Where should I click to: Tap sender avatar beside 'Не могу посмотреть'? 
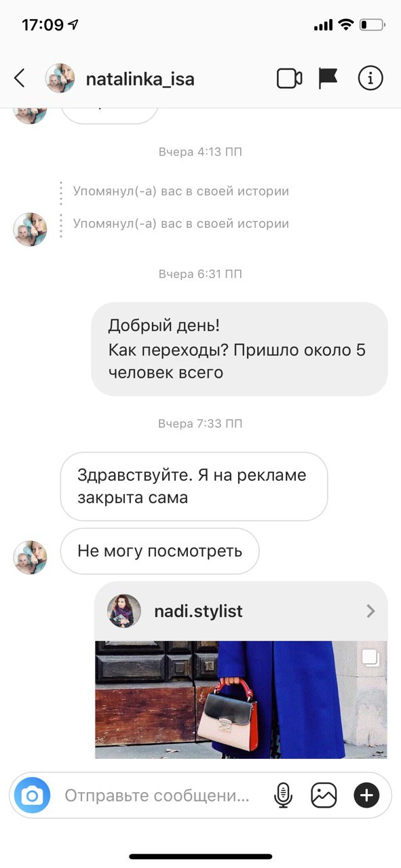point(31,557)
